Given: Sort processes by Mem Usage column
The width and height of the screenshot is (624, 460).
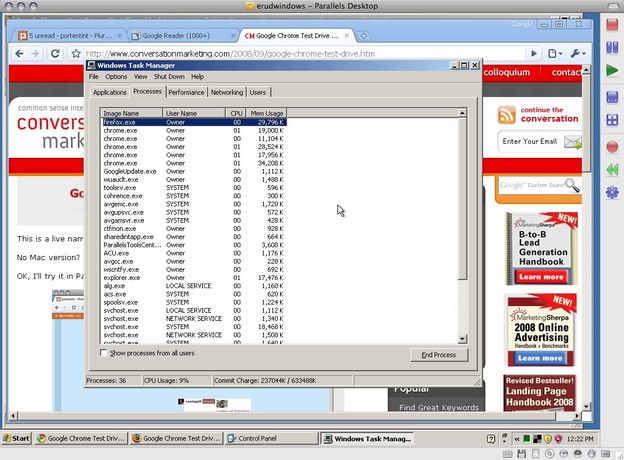Looking at the screenshot, I should tap(266, 113).
